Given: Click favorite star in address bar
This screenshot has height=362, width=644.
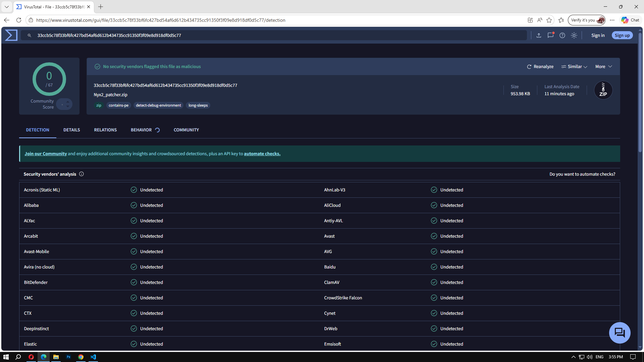Looking at the screenshot, I should pos(549,20).
